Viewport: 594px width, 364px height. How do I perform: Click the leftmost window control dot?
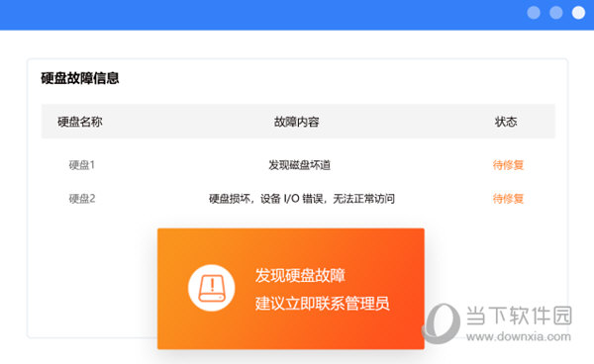(534, 13)
